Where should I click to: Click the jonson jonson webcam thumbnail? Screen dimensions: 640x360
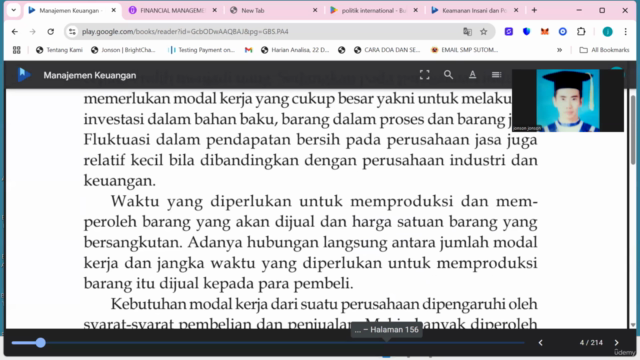tap(568, 100)
